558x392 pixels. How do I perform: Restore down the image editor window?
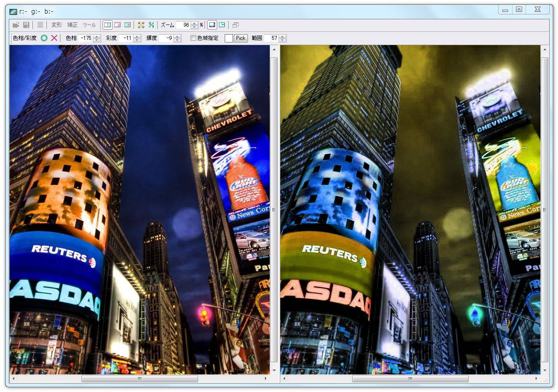[x=519, y=10]
